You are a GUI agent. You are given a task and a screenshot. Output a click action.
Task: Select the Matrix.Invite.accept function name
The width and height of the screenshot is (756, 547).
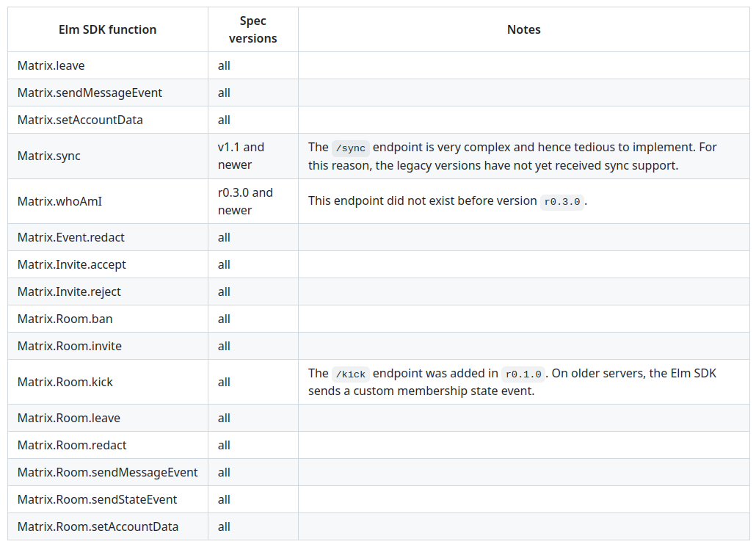point(72,265)
